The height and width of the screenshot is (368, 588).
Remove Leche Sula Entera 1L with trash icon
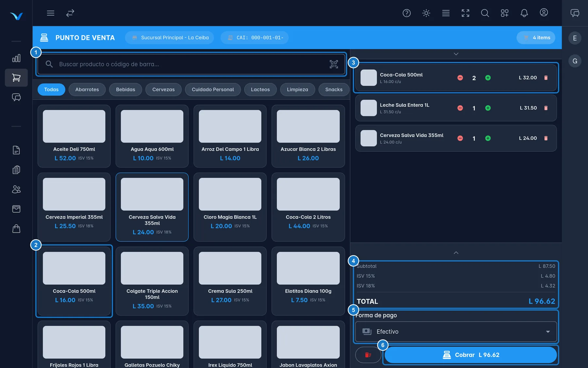(x=546, y=108)
